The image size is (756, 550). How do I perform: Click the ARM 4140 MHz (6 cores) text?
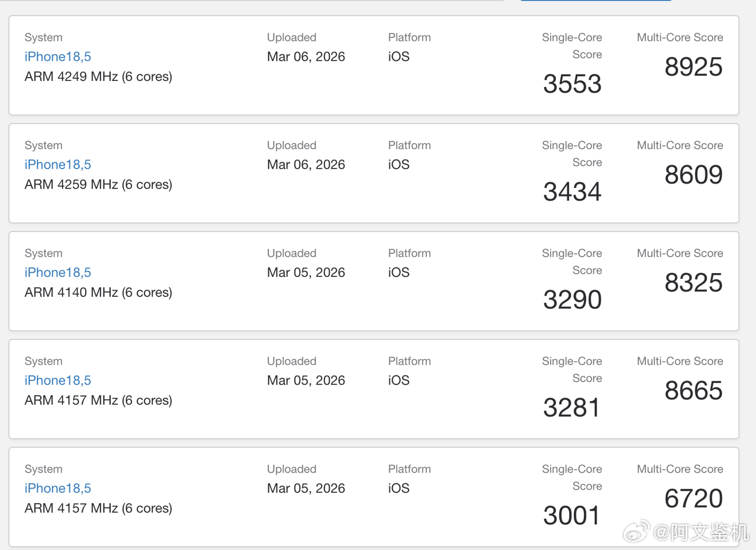98,293
